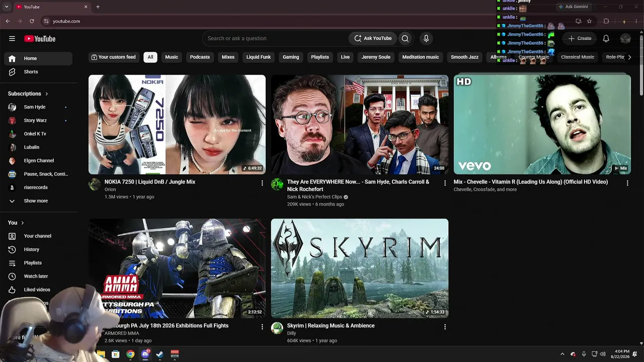Expand the You section chevron
This screenshot has width=644, height=362.
coord(23,223)
